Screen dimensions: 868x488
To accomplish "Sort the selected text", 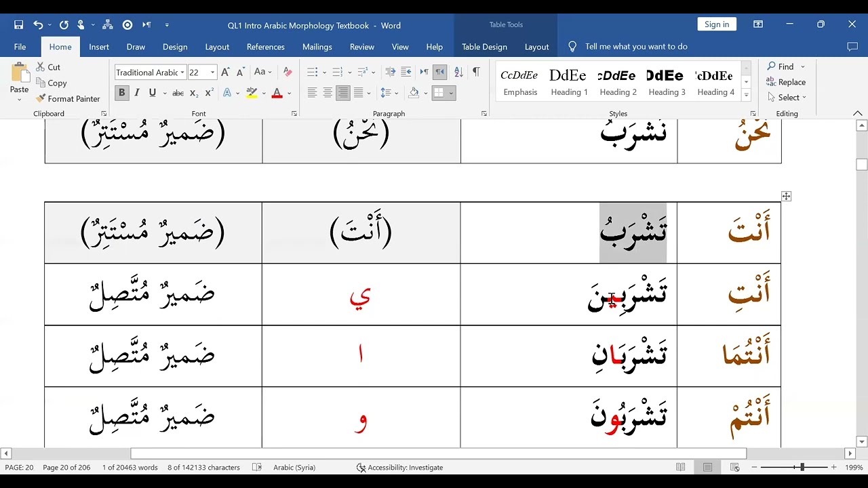I will [x=458, y=72].
